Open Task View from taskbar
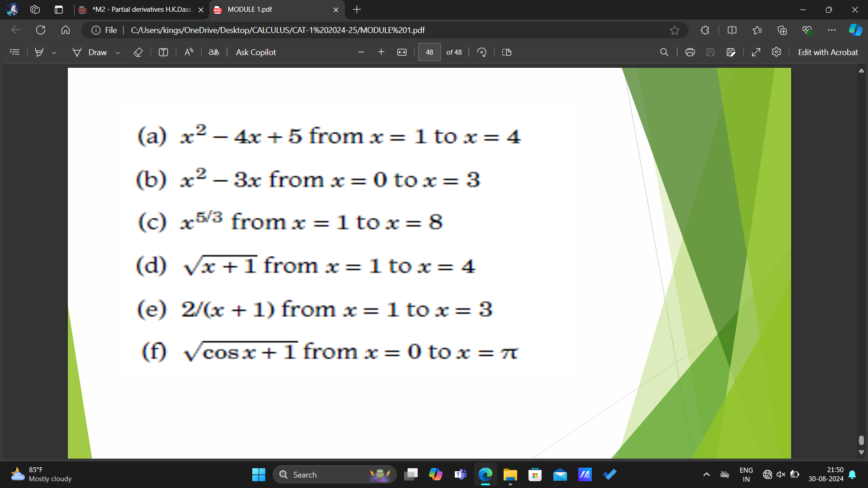 coord(410,474)
